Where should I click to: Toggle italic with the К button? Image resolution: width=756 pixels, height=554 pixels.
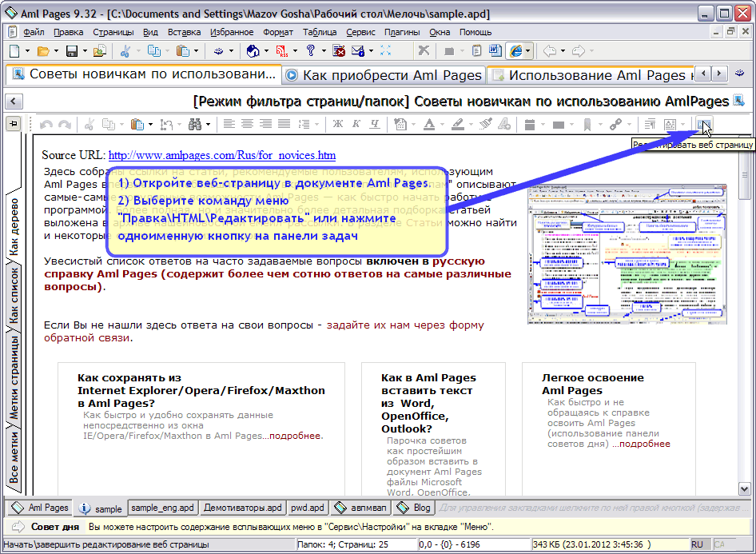click(356, 125)
